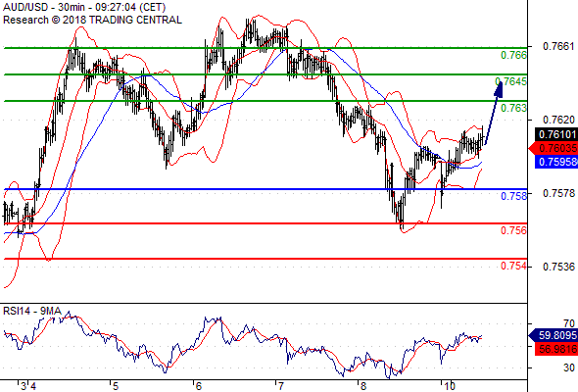The height and width of the screenshot is (392, 578).
Task: Click the green 0.763 resistance label
Action: coord(513,108)
